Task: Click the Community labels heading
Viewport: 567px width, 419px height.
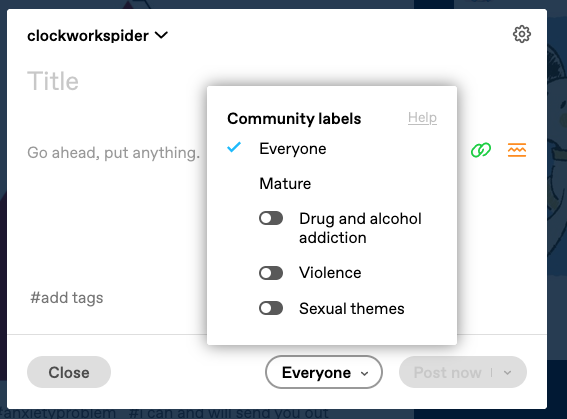Action: (x=294, y=119)
